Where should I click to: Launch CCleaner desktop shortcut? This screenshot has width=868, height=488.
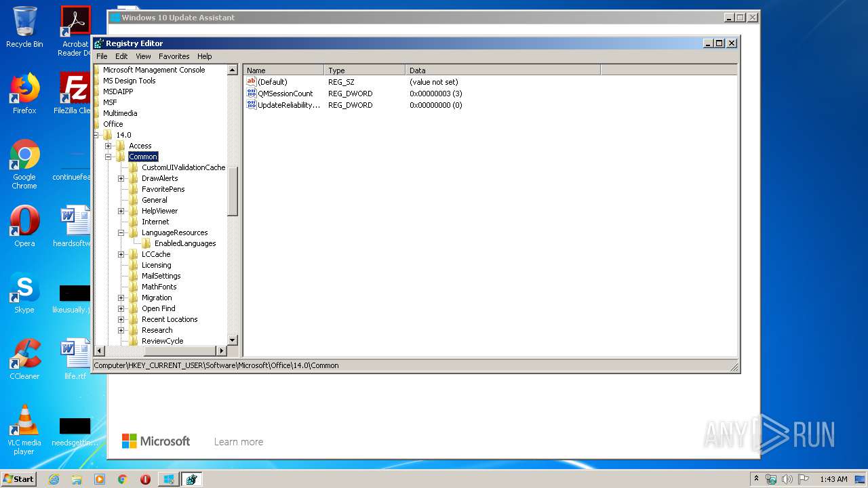pos(24,359)
